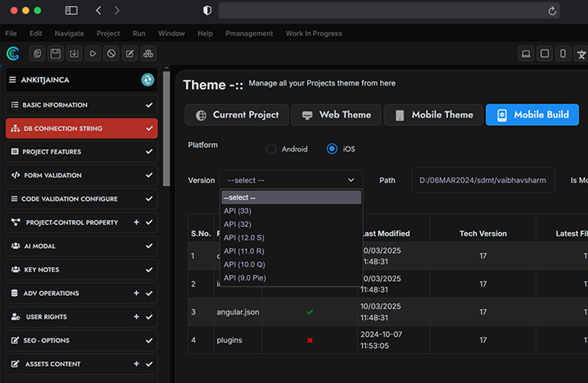Select the iOS platform radio button
The width and height of the screenshot is (588, 383).
(x=332, y=149)
